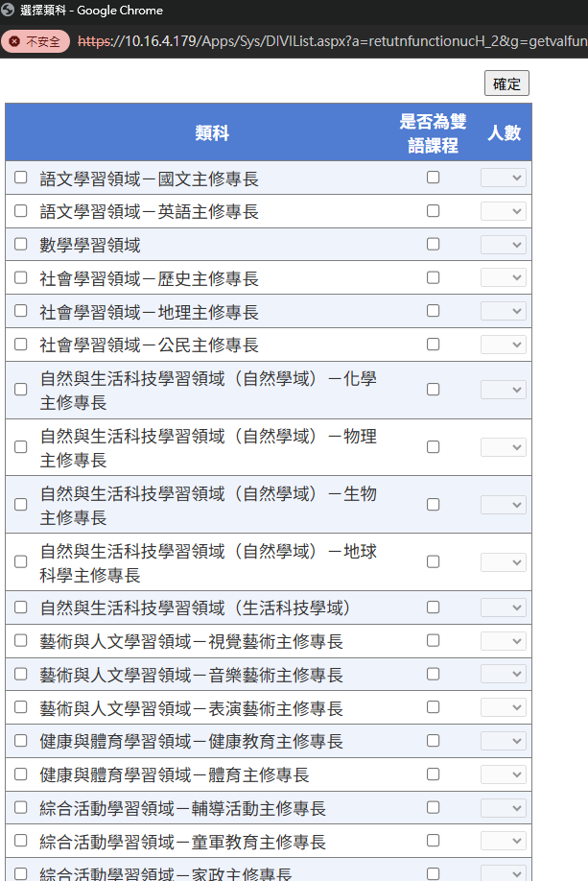Viewport: 588px width, 881px height.
Task: Tick the 數學學習領域 subject checkbox
Action: coord(21,244)
